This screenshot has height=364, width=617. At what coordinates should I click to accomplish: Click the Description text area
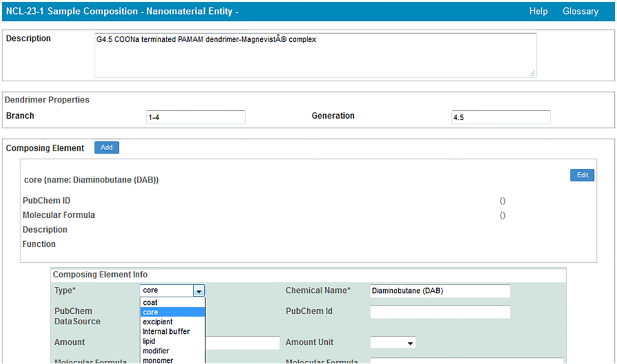[x=315, y=55]
